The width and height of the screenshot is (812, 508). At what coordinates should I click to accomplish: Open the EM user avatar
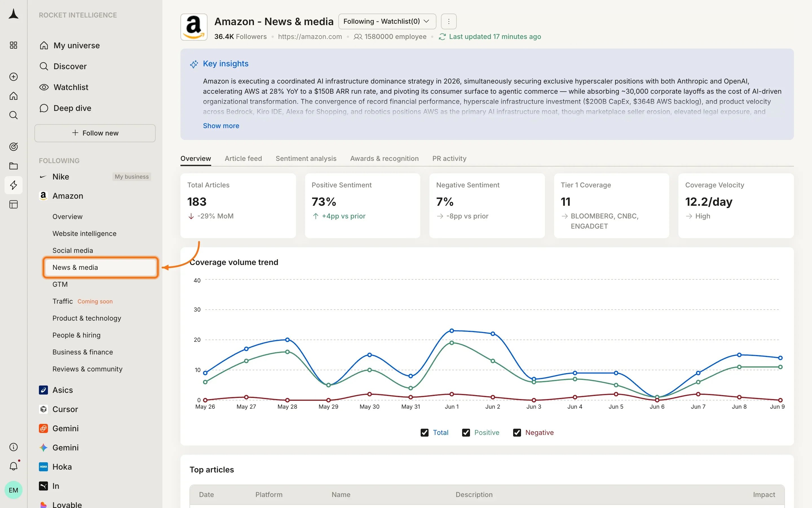click(x=14, y=490)
